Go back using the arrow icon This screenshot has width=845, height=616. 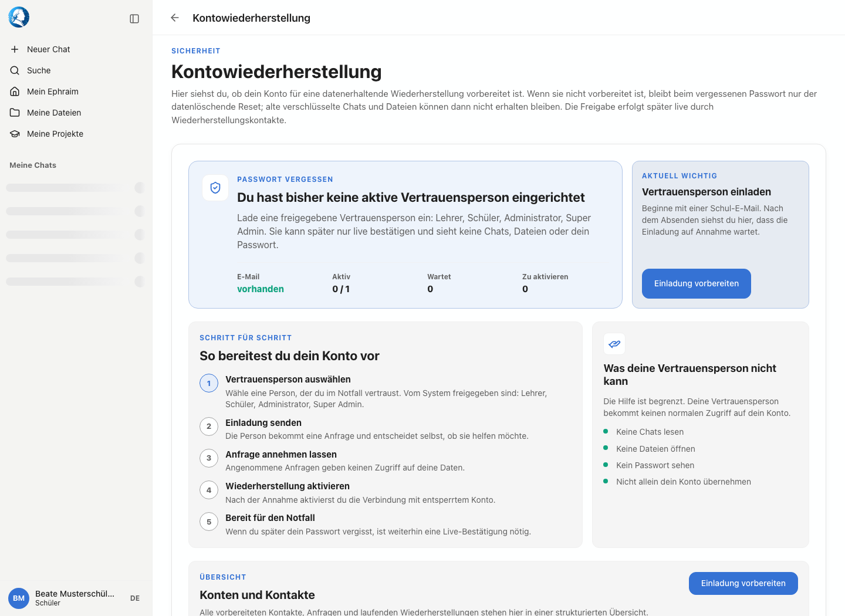174,18
